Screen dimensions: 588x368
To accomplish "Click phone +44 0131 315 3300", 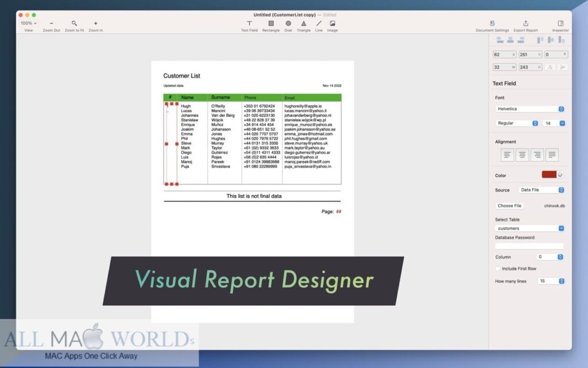I will (x=261, y=143).
